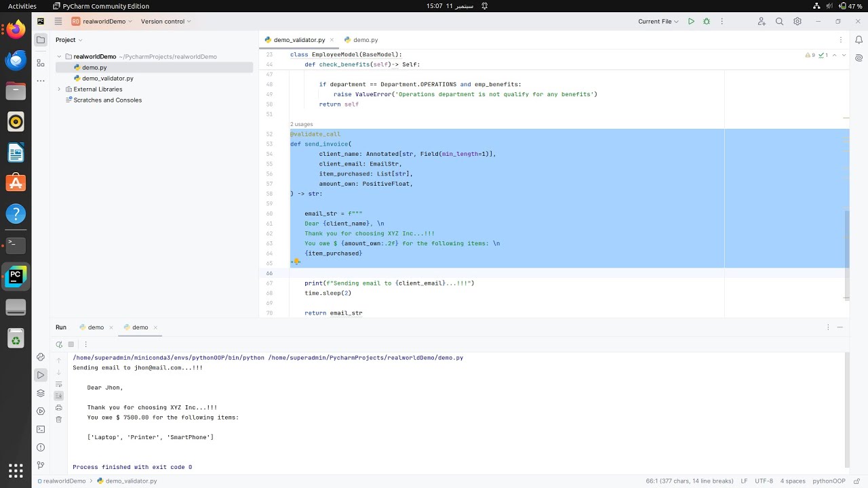Rerun the demo run configuration

pyautogui.click(x=59, y=344)
